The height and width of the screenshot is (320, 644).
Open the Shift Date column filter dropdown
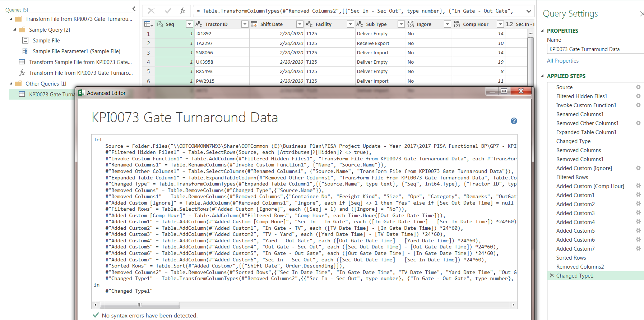(300, 24)
